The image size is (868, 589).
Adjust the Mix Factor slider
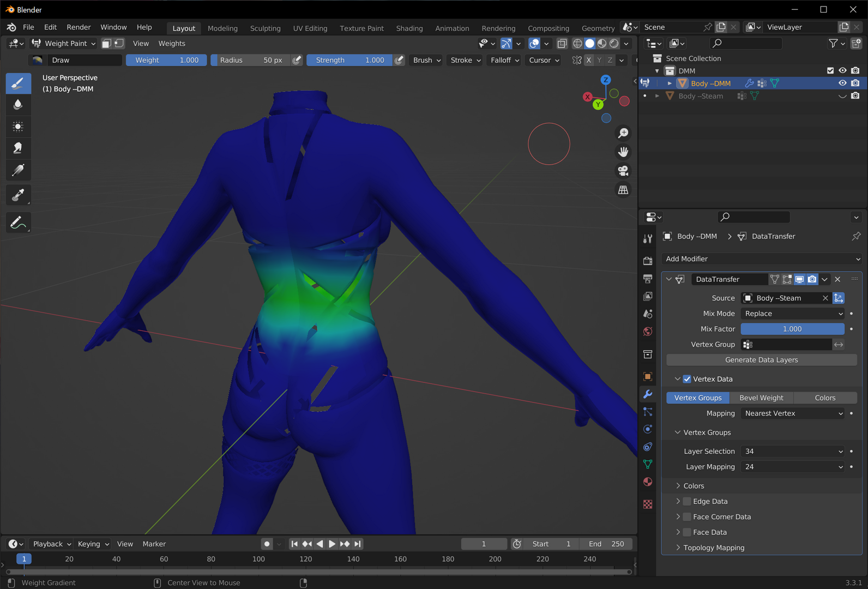pyautogui.click(x=793, y=329)
